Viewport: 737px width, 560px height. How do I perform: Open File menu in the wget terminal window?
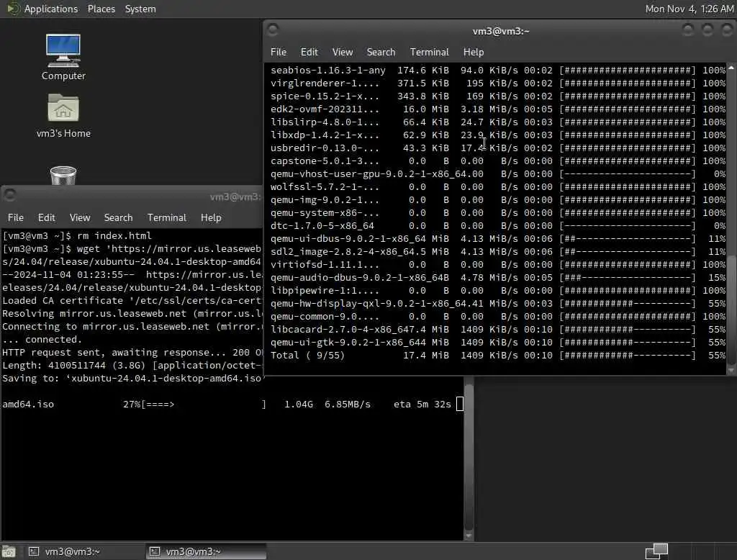tap(16, 217)
